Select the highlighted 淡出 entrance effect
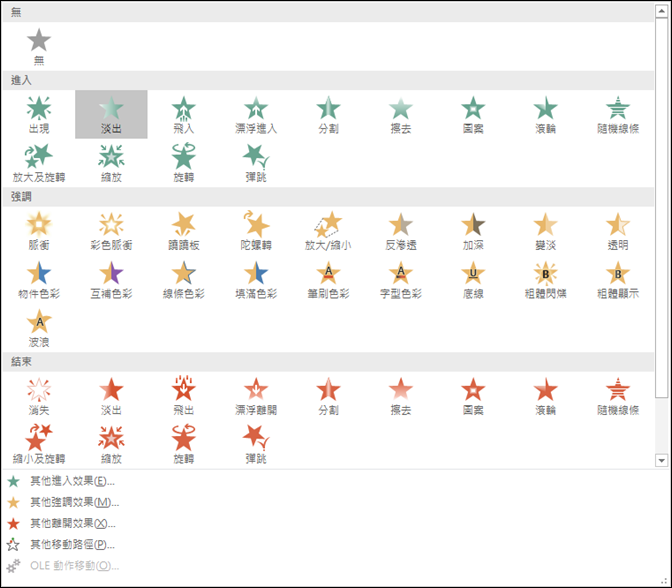Screen dimensions: 672x588 click(x=111, y=114)
